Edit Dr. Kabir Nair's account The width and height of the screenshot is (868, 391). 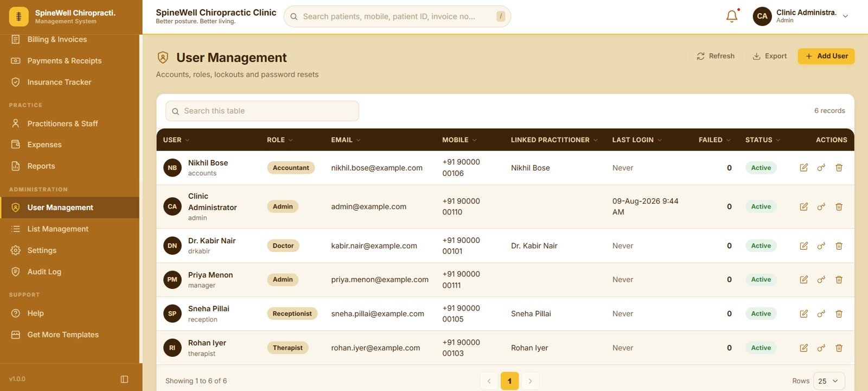point(804,246)
